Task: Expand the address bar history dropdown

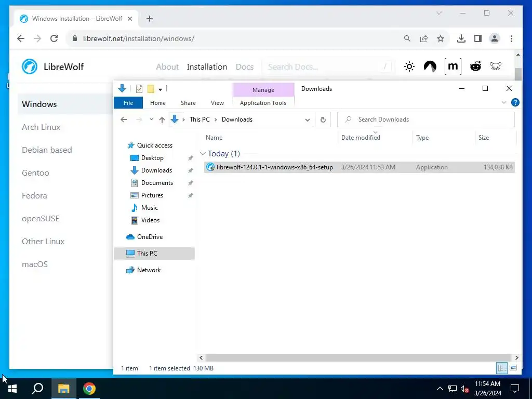Action: click(308, 120)
